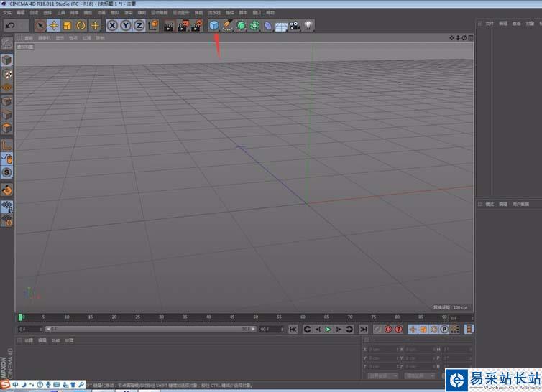This screenshot has height=392, width=542.
Task: Click keyframe selection question-mark button
Action: (x=398, y=330)
